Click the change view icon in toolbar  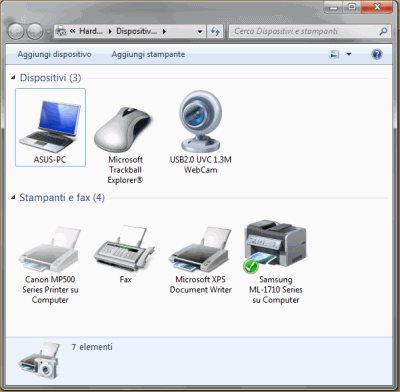(x=334, y=54)
